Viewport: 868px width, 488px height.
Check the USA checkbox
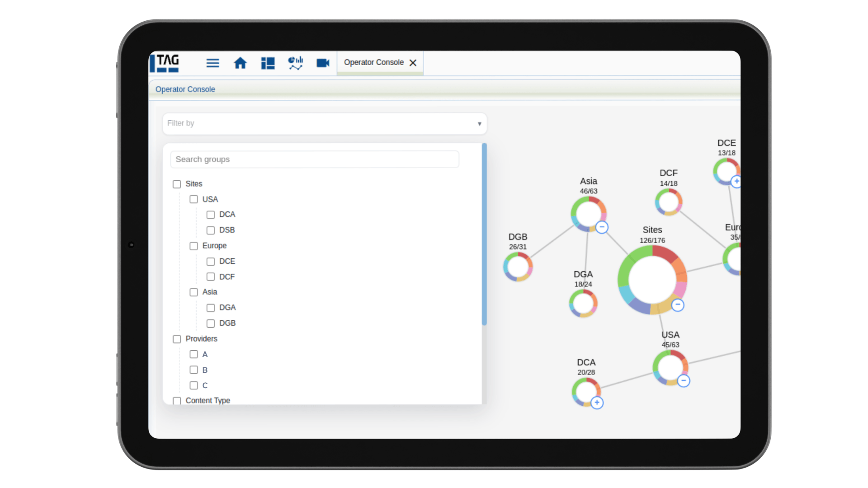[x=193, y=199]
